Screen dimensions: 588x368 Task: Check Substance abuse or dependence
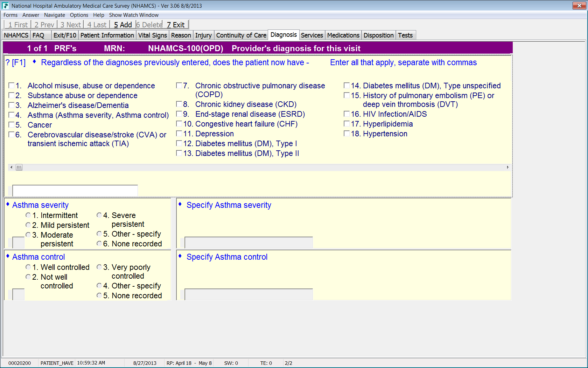tap(12, 95)
